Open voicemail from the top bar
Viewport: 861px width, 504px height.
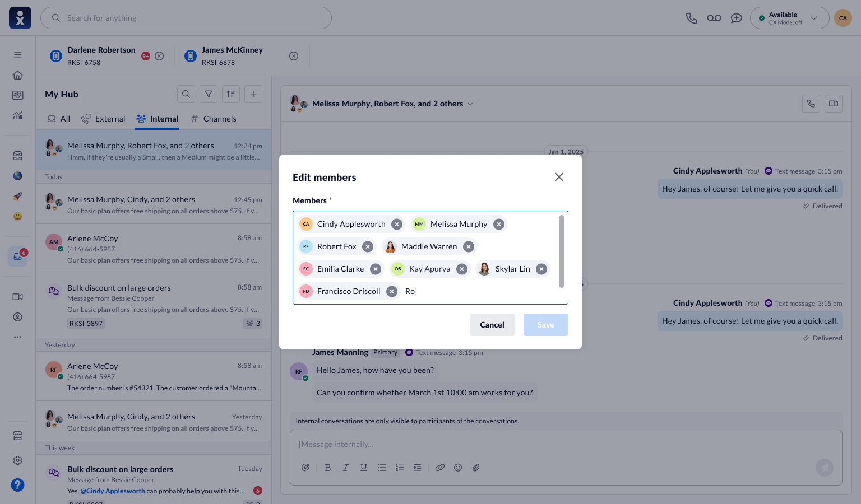click(x=714, y=18)
